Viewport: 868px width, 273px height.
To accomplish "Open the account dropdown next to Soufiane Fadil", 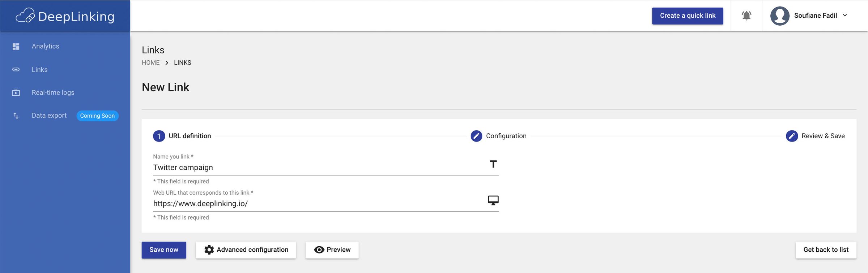I will (845, 16).
